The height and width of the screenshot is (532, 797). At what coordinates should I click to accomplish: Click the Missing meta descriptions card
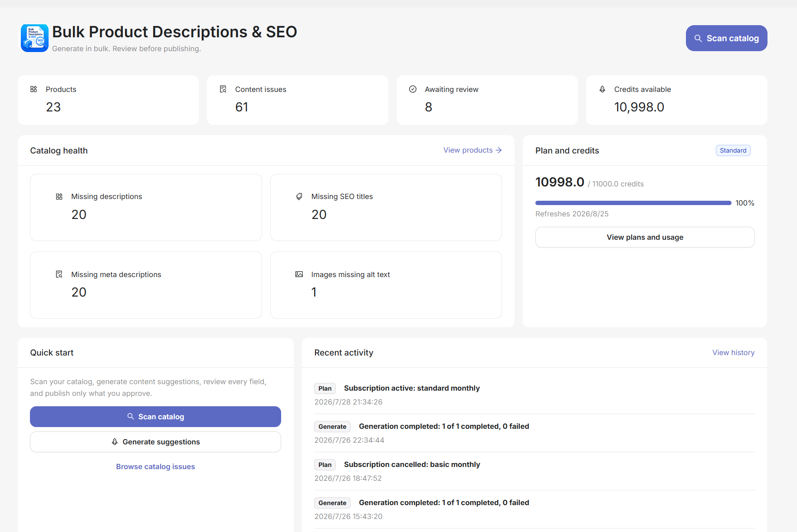click(146, 285)
